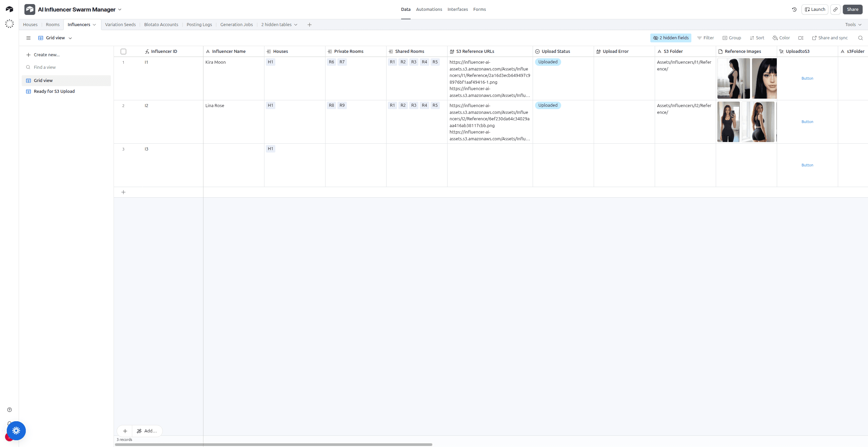Viewport: 868px width, 447px height.
Task: Add a new table with plus icon
Action: 310,25
